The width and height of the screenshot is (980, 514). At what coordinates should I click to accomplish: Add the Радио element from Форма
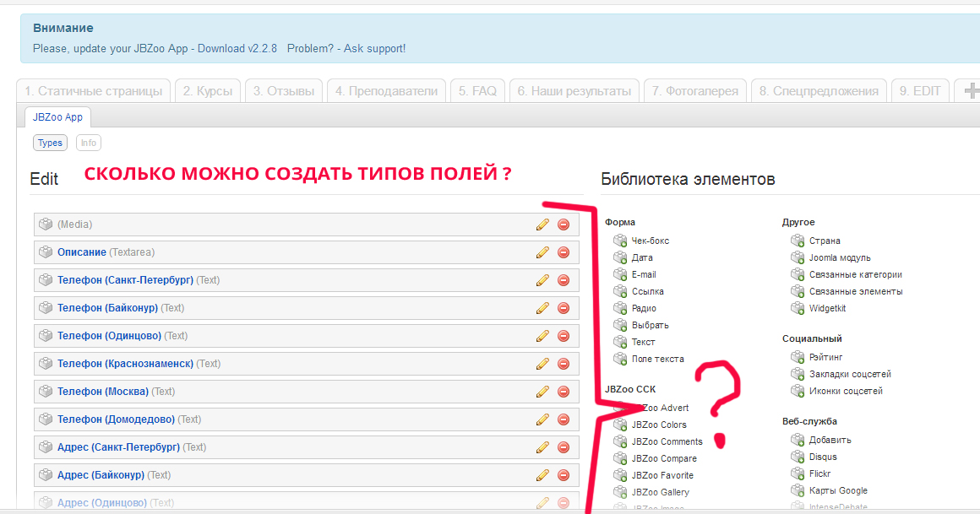644,308
